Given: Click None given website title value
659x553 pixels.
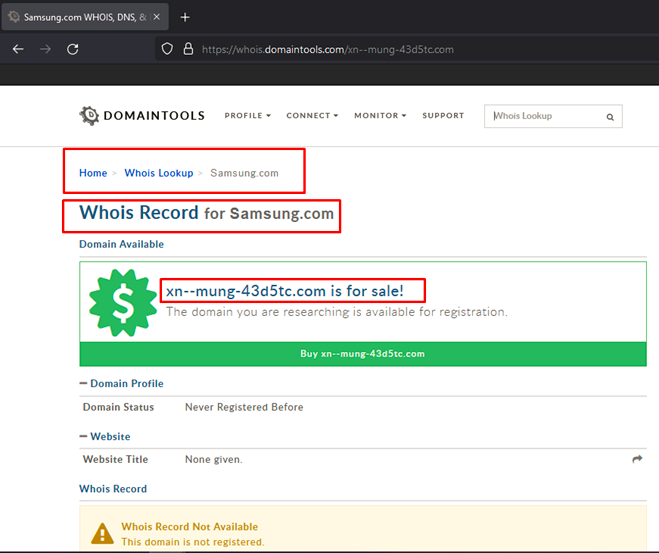Looking at the screenshot, I should click(214, 459).
